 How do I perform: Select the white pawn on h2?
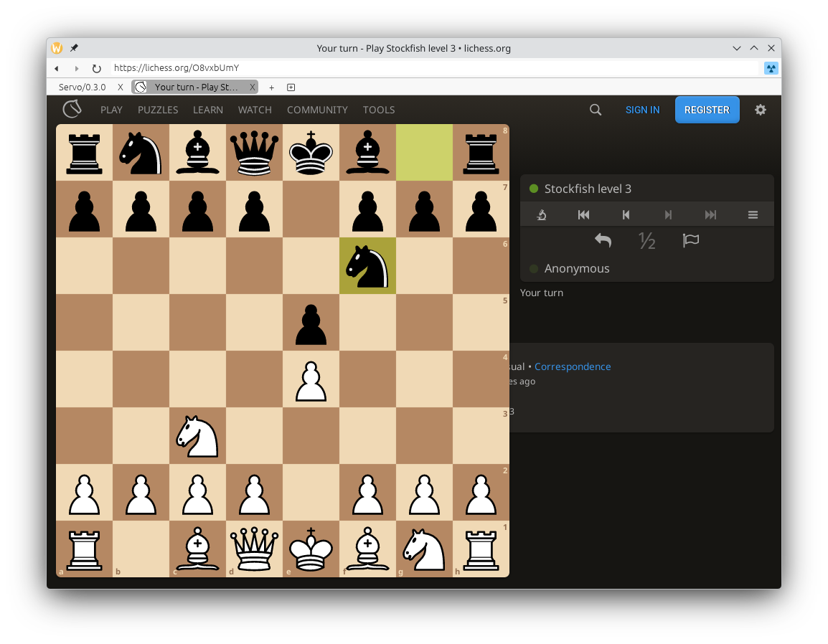tap(481, 493)
